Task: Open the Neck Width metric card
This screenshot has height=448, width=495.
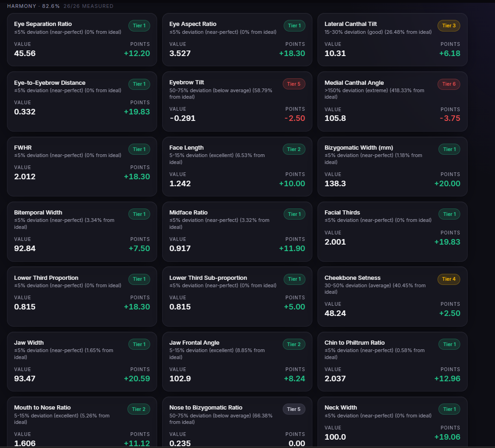Action: tap(393, 422)
